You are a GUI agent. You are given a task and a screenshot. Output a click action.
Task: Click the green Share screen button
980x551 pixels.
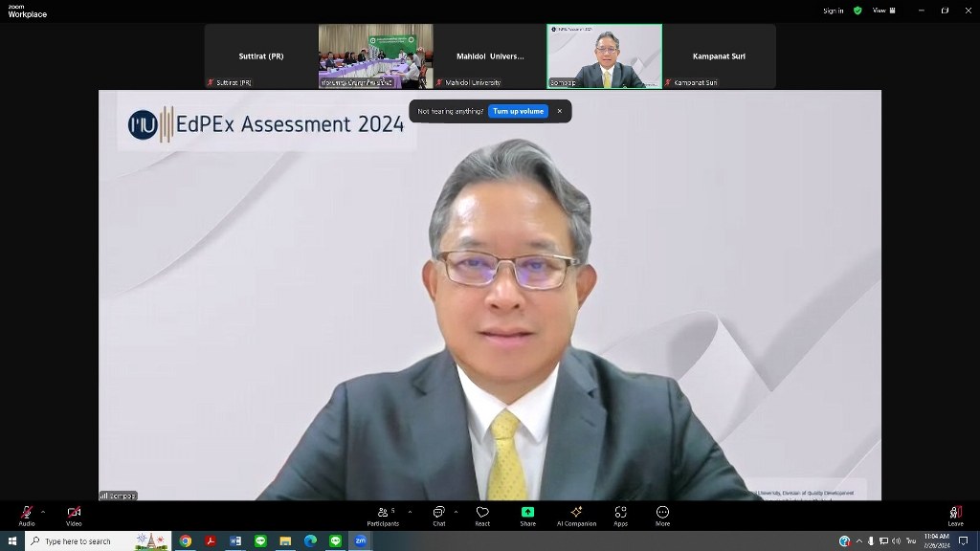pos(527,516)
